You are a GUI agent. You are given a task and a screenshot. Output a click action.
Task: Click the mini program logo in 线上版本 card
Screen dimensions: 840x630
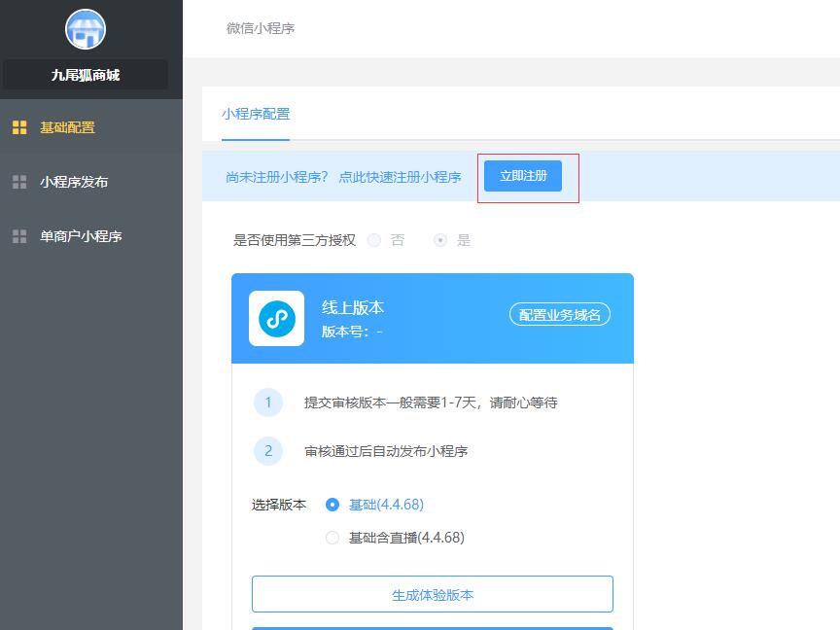coord(276,318)
